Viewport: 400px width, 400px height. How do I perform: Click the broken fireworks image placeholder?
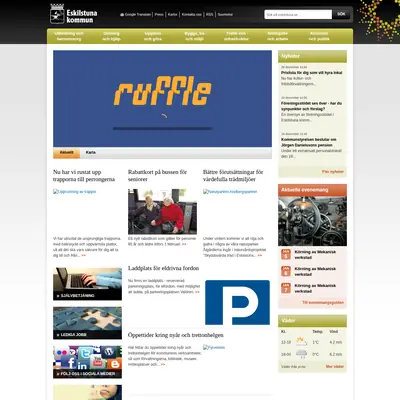(214, 347)
